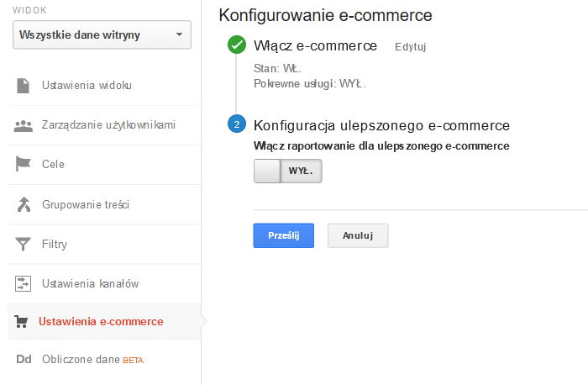588x385 pixels.
Task: Select Zarządzanie użytkownikami in the sidebar
Action: pos(108,125)
